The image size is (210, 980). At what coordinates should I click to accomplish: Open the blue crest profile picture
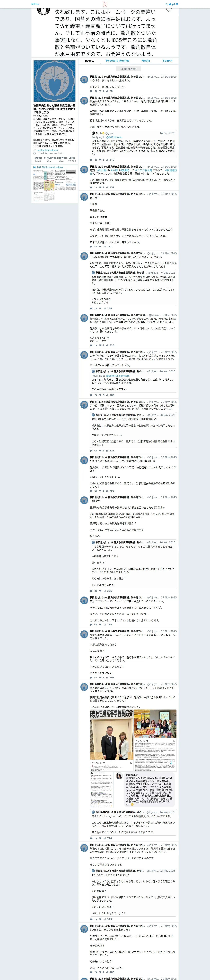point(54,81)
